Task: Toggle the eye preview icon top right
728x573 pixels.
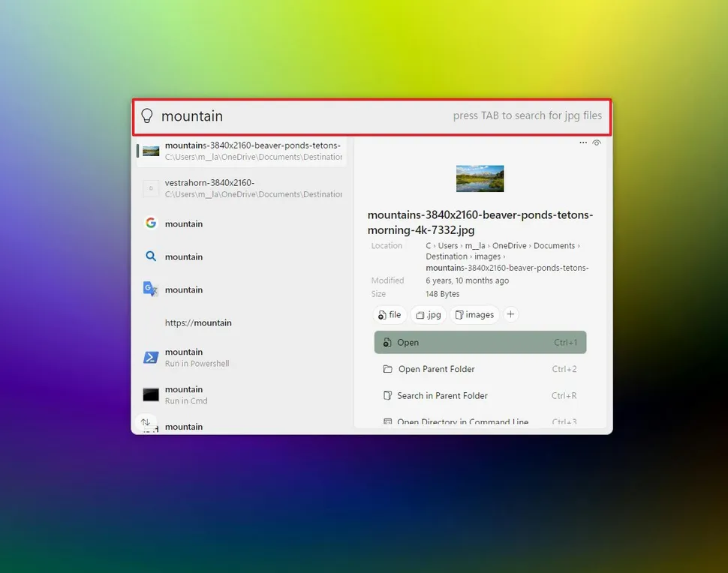Action: pos(597,142)
